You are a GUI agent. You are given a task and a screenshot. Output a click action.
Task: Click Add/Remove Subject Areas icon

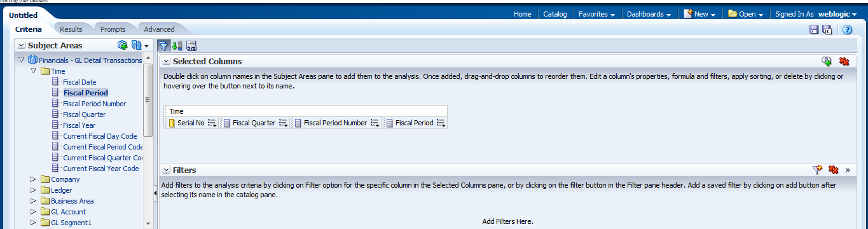click(x=123, y=45)
